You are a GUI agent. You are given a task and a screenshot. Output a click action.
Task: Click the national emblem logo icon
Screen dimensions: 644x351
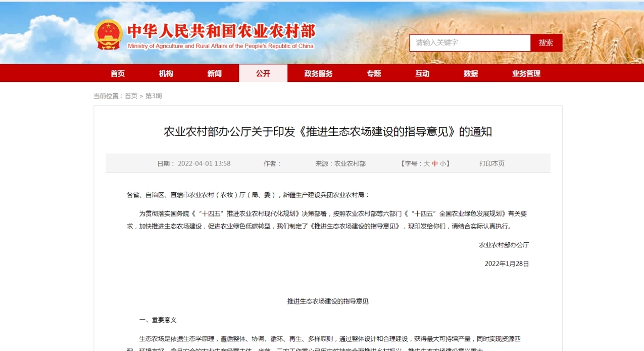108,34
